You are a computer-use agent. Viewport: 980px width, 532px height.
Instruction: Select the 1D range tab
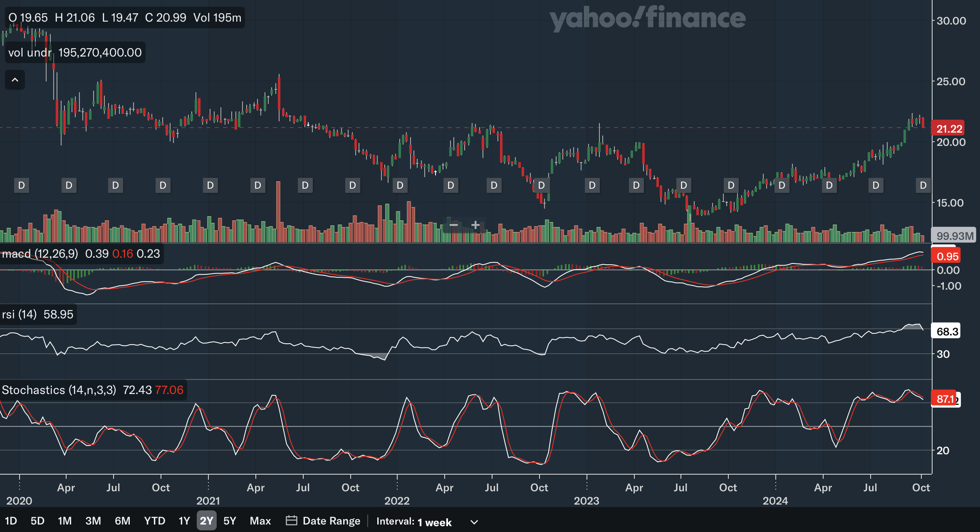pos(11,521)
